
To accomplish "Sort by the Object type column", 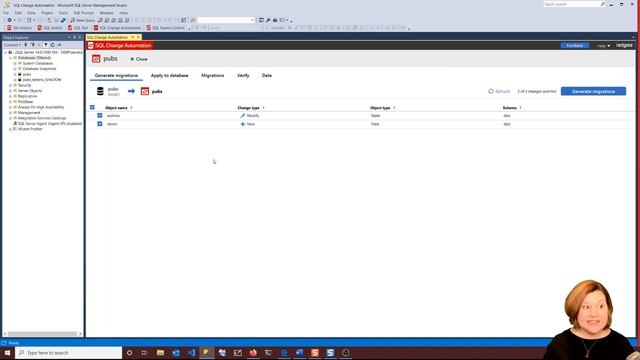I will click(x=380, y=108).
